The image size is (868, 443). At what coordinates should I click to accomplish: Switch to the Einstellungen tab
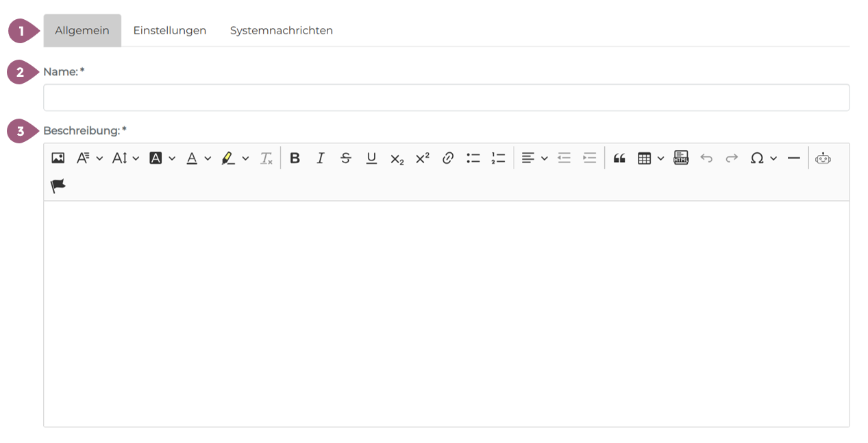(169, 31)
